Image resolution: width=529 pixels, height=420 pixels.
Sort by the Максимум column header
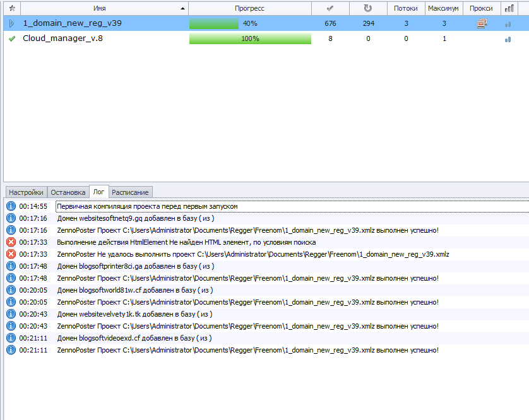tap(443, 8)
